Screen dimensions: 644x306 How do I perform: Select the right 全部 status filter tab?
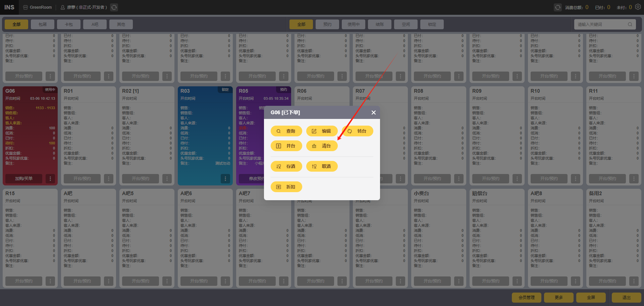301,24
